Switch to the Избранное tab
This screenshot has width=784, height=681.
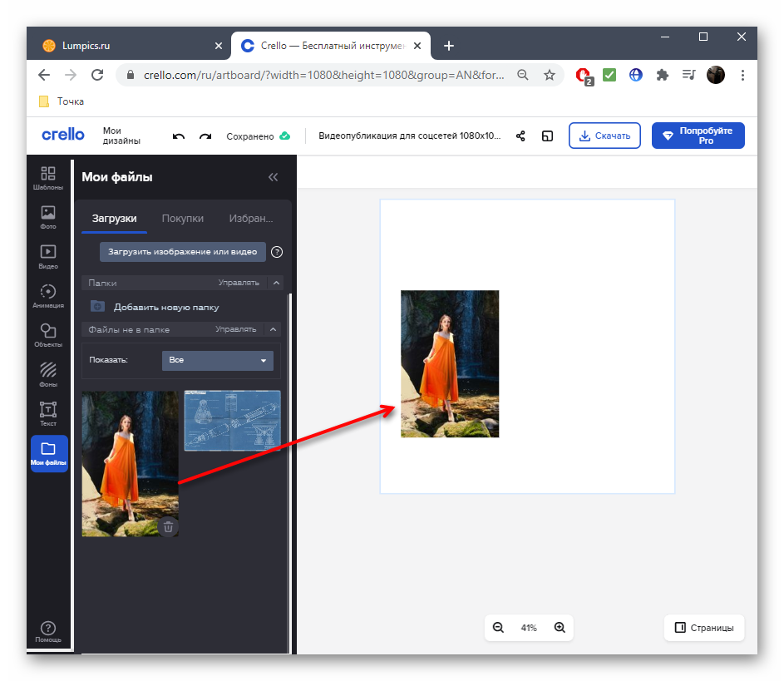click(250, 219)
